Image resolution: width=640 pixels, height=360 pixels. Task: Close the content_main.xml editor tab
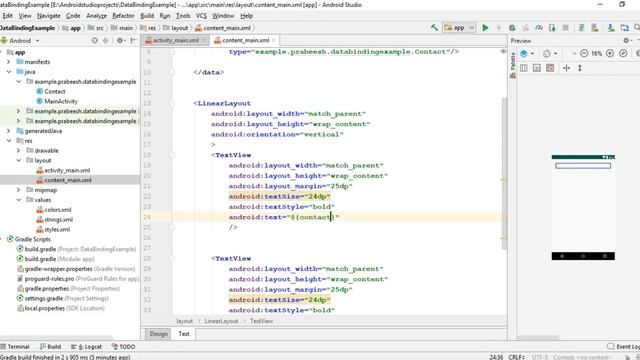click(x=274, y=40)
